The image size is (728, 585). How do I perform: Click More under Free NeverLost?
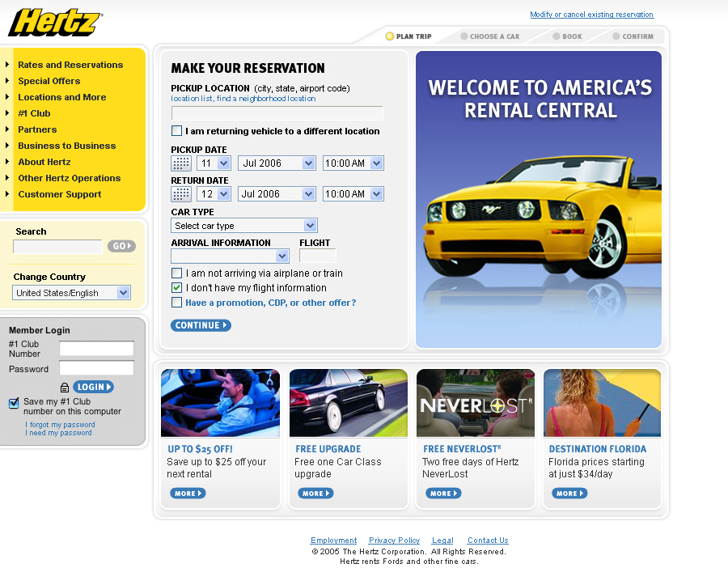pos(443,494)
